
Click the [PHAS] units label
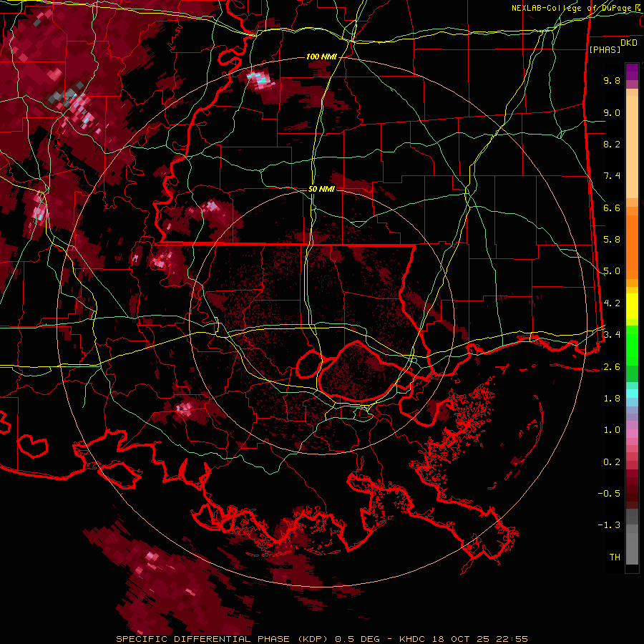click(605, 49)
